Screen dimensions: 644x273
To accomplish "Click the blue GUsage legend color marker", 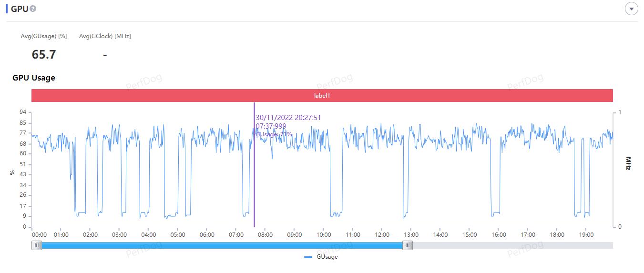I will click(x=308, y=257).
